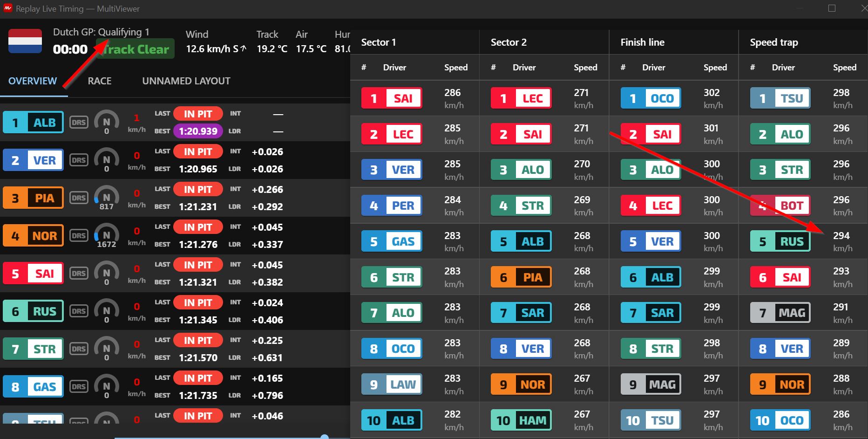The image size is (868, 439).
Task: Select position 3 PIA driver tag in timing list
Action: tap(33, 198)
